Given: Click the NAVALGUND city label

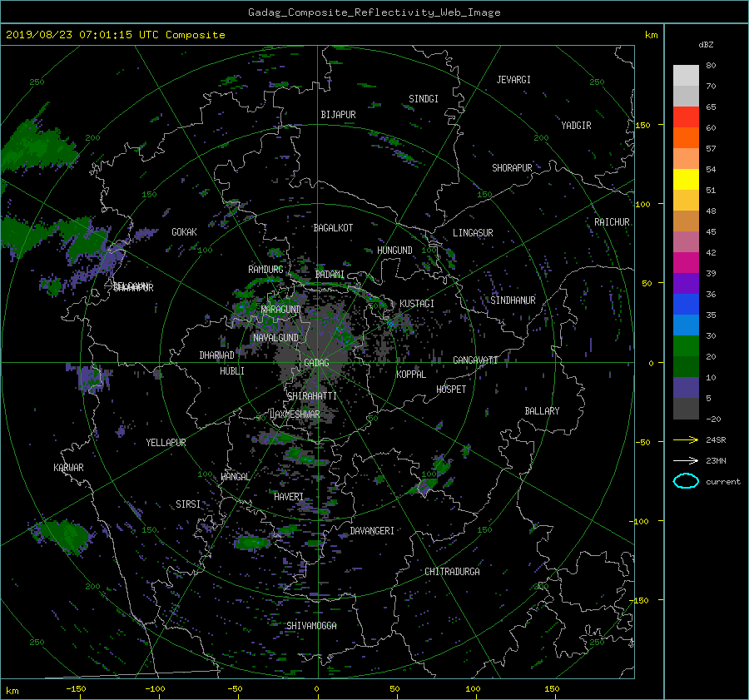Looking at the screenshot, I should [x=275, y=338].
